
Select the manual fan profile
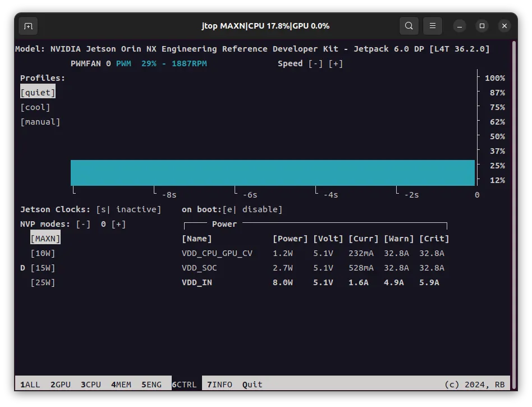[40, 122]
